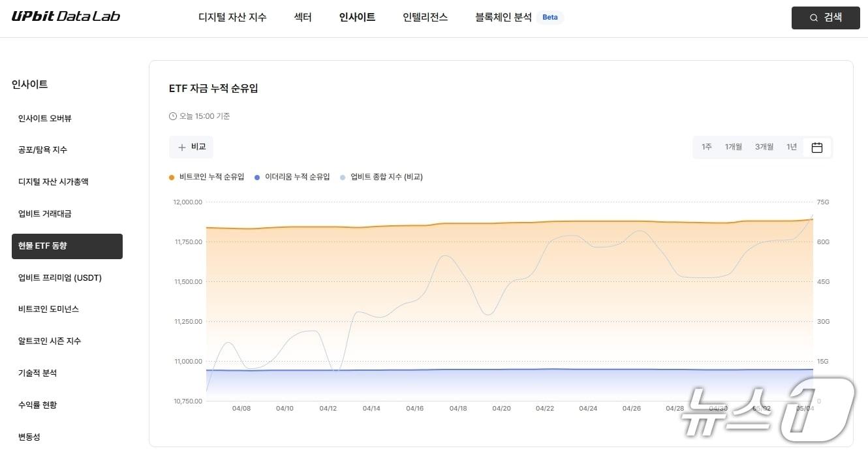Click the 04/24 date axis label
The width and height of the screenshot is (868, 455).
pos(588,409)
